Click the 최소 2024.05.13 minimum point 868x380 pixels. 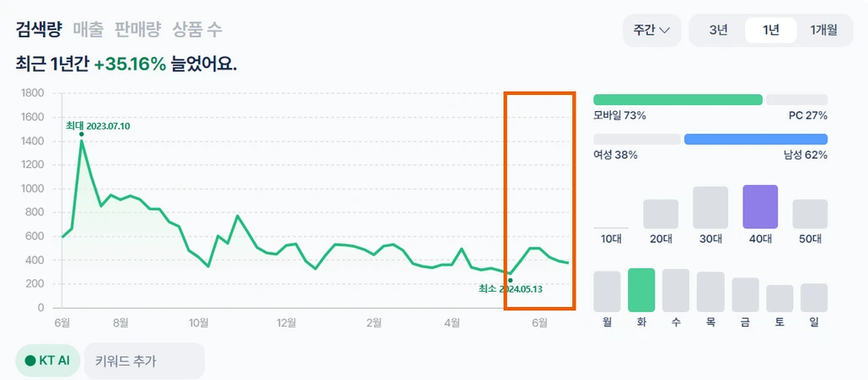tap(510, 280)
